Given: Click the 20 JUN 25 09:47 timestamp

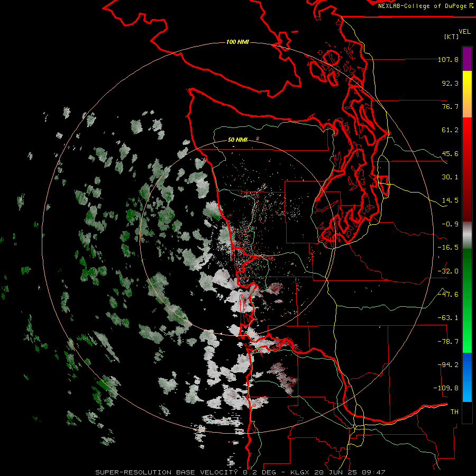Looking at the screenshot, I should [350, 472].
